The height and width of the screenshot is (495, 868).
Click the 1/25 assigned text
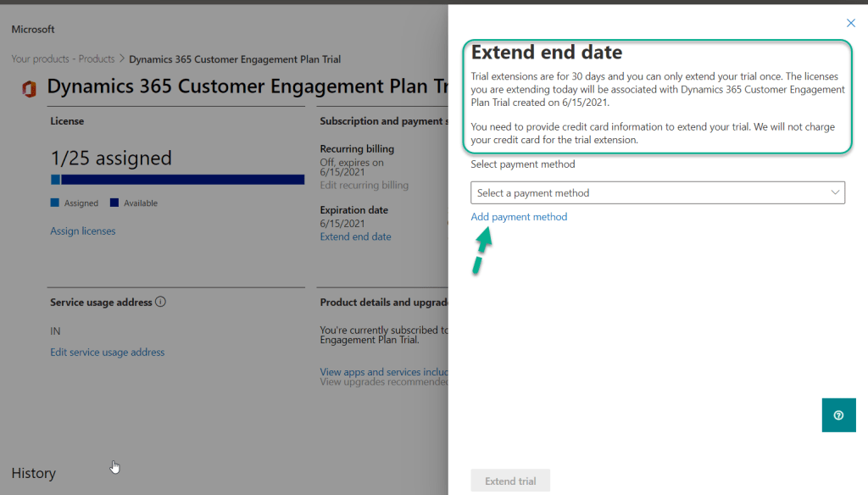pyautogui.click(x=111, y=159)
